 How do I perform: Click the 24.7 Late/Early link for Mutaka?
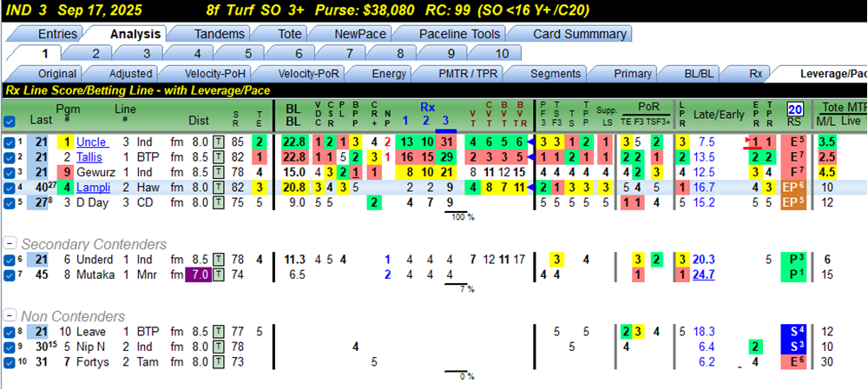703,274
